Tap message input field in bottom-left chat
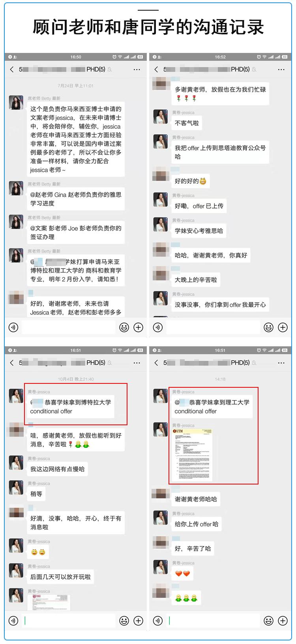 [x=69, y=621]
